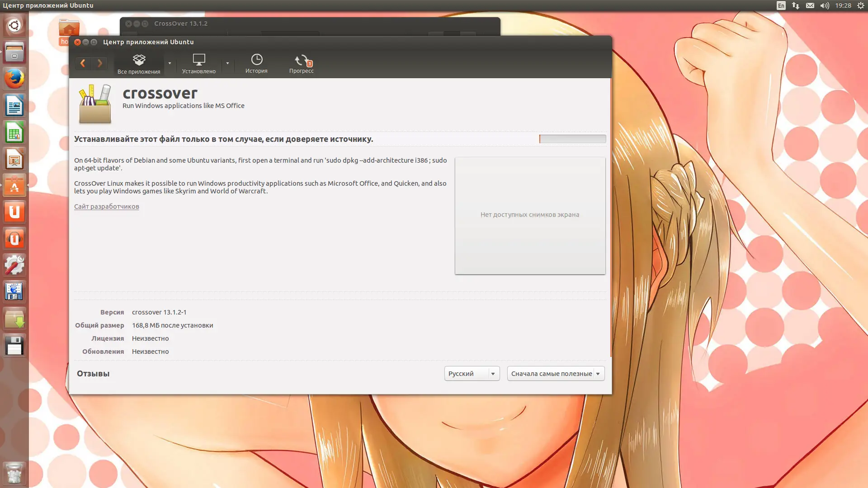Open All Applications view (Все приложения)
Viewport: 868px width, 488px height.
pyautogui.click(x=139, y=64)
